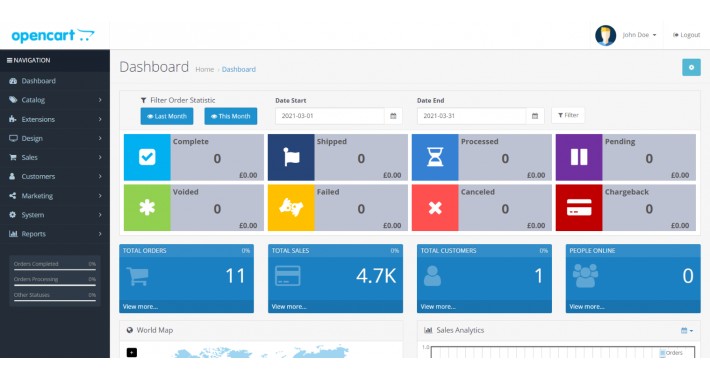This screenshot has width=710, height=380.
Task: Click the System gear icon in sidebar
Action: [13, 215]
